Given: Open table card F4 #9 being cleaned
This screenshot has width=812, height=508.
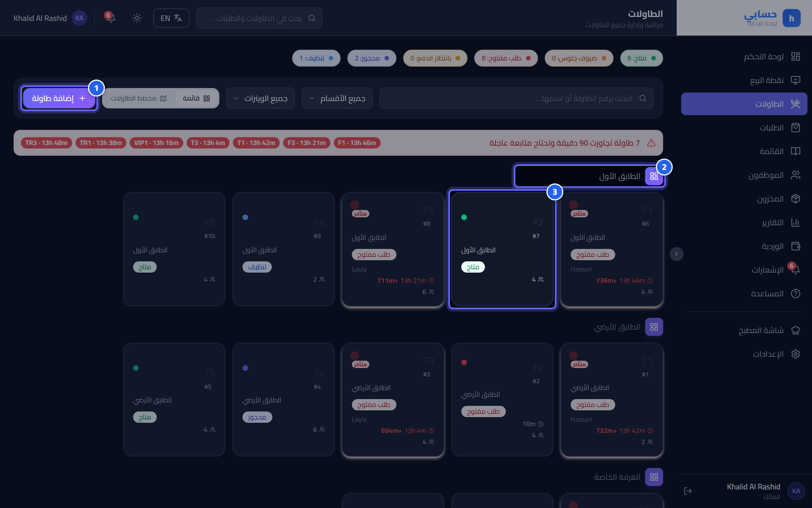Looking at the screenshot, I should (x=284, y=249).
